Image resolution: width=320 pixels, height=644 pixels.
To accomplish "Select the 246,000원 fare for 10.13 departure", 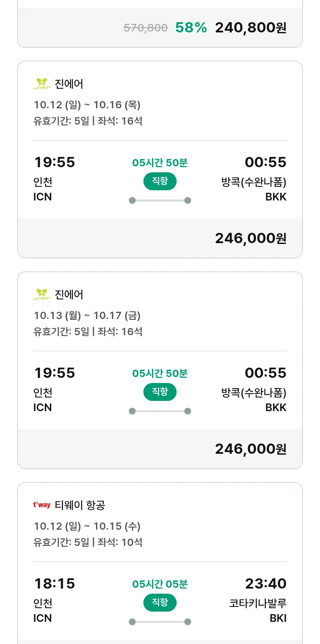I will click(250, 449).
